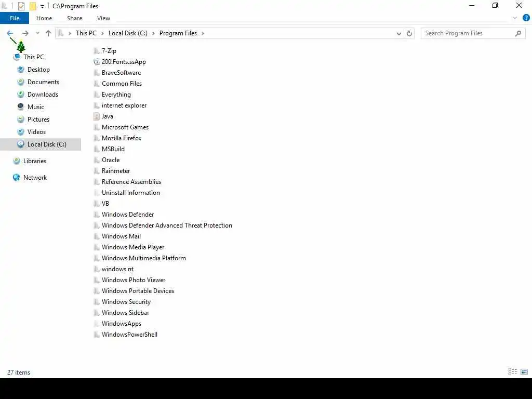Switch to Details view in status bar
This screenshot has height=399, width=532.
pyautogui.click(x=512, y=372)
